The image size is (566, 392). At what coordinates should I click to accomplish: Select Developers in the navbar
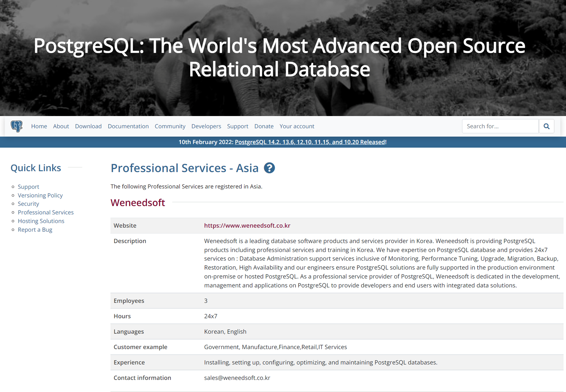(206, 126)
